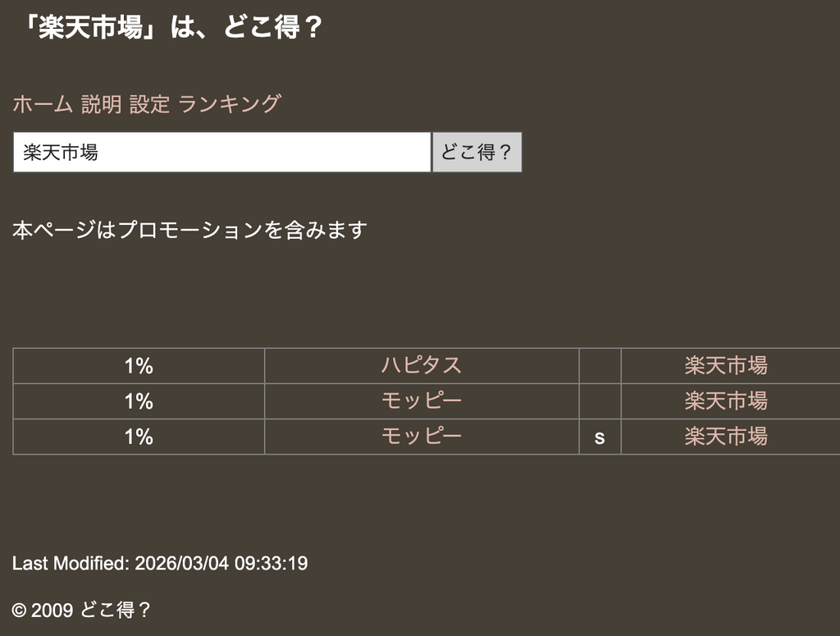Open 楽天市場 link in the middle table row
This screenshot has width=840, height=636.
[726, 401]
